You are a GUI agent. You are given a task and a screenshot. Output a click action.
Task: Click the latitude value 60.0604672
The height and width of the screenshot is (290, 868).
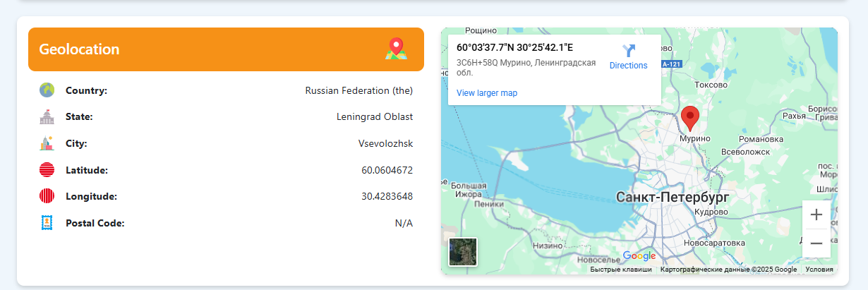pos(387,170)
